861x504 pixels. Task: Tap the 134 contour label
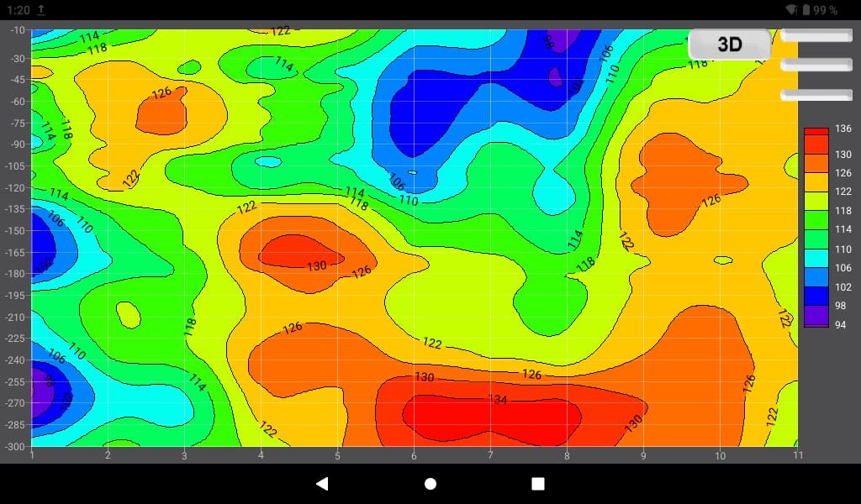(x=498, y=400)
